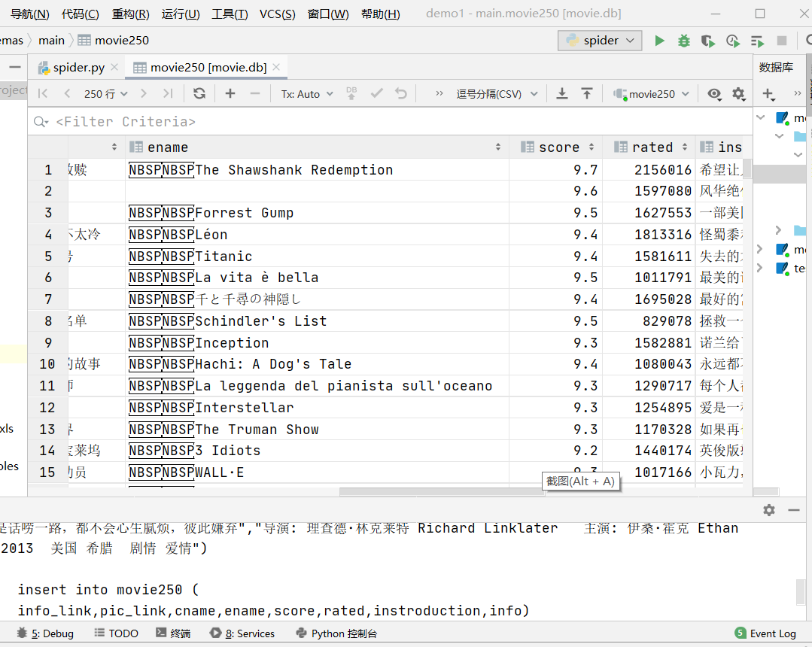Submit changes to the database

(x=351, y=94)
